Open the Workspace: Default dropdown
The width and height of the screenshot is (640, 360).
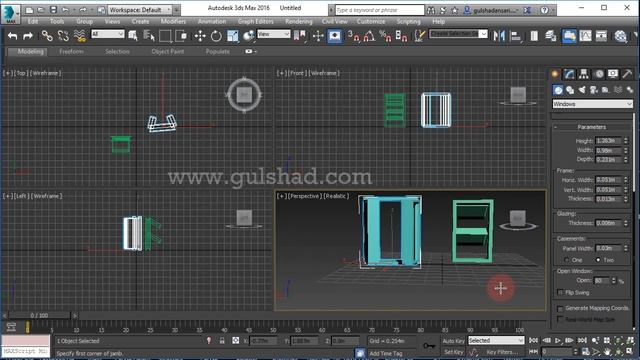click(x=140, y=9)
